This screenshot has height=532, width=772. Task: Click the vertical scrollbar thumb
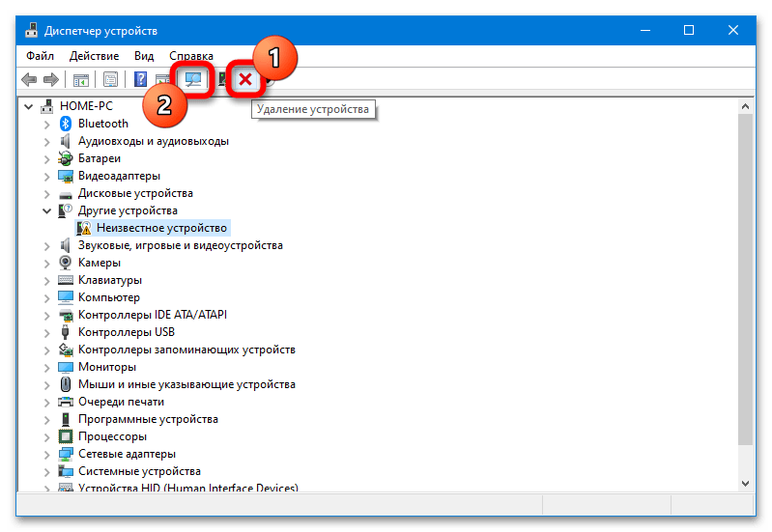(745, 280)
